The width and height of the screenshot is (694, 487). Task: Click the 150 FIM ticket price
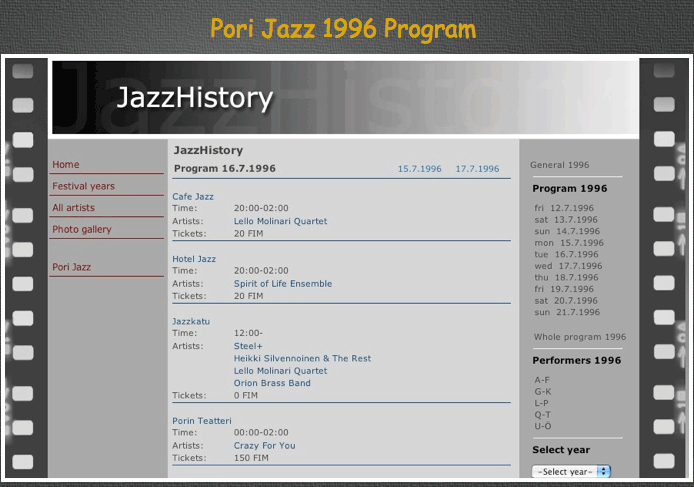tap(251, 458)
